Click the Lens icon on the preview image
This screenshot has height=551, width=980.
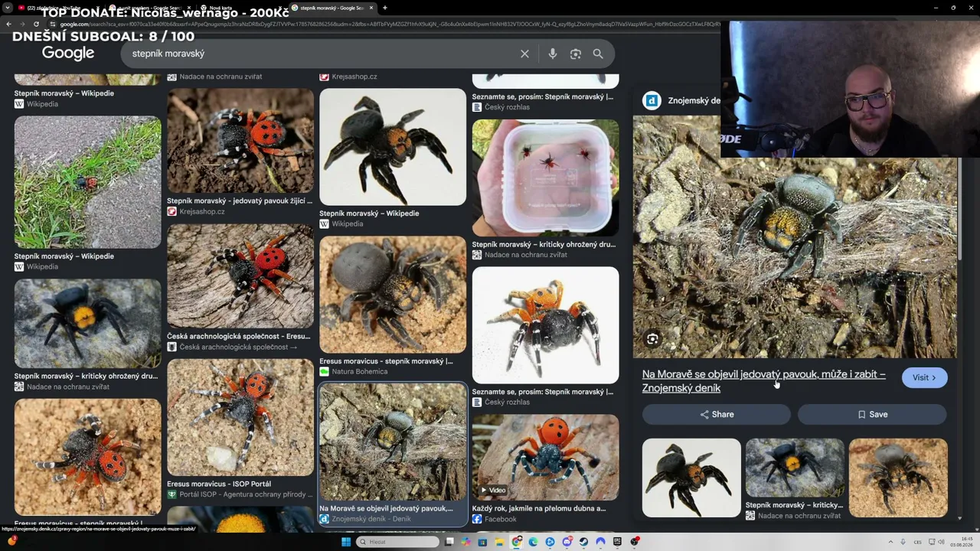click(x=652, y=339)
